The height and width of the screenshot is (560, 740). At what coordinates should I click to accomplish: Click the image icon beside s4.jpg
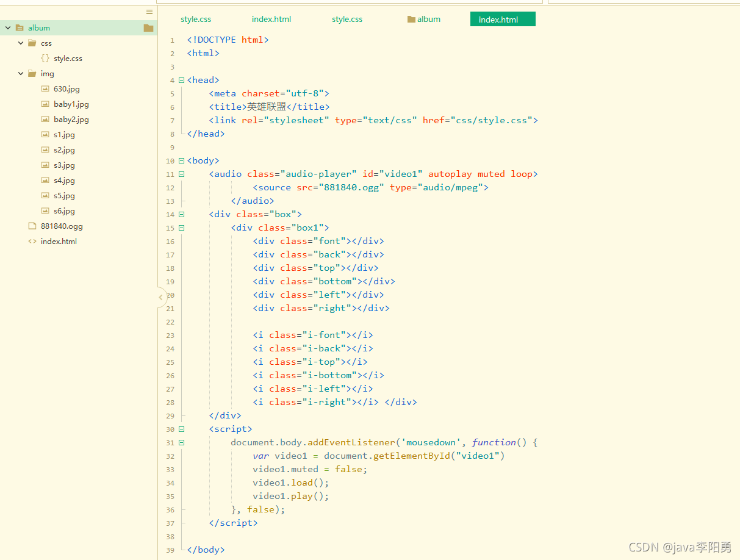pos(45,180)
